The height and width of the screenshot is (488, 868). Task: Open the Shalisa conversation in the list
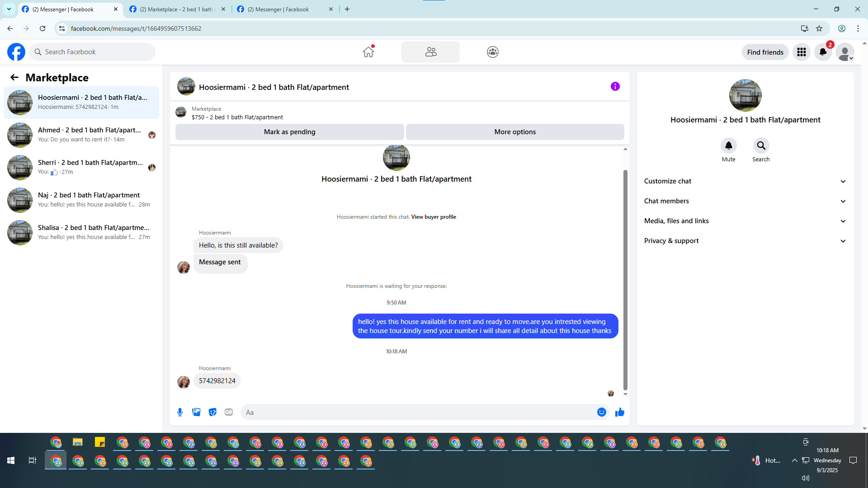[81, 233]
